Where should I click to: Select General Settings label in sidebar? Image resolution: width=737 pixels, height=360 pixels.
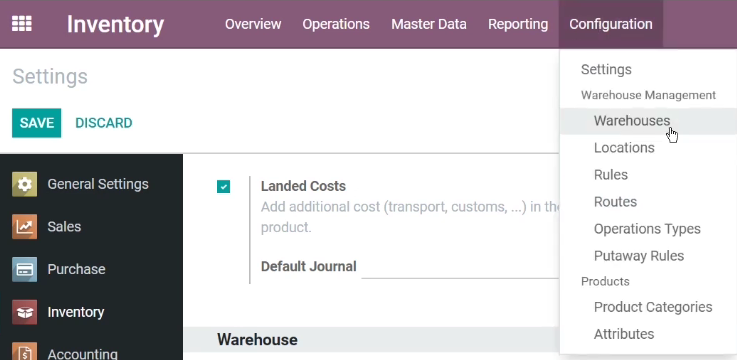(x=98, y=184)
